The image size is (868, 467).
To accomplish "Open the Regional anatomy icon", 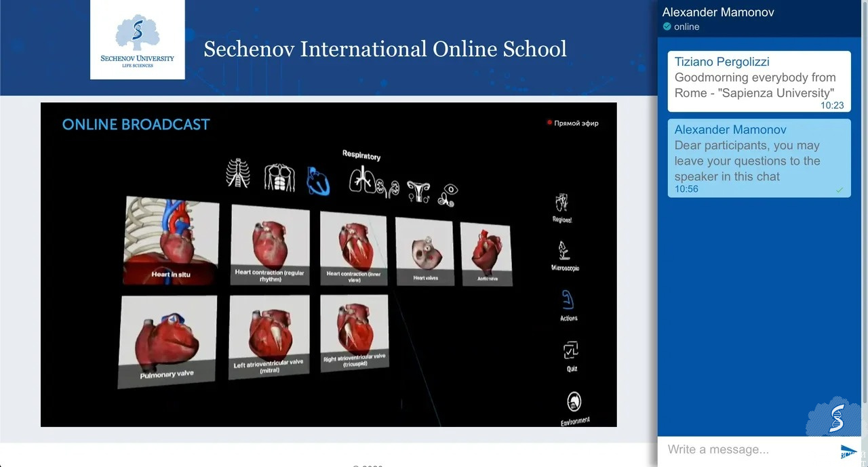I will point(561,203).
